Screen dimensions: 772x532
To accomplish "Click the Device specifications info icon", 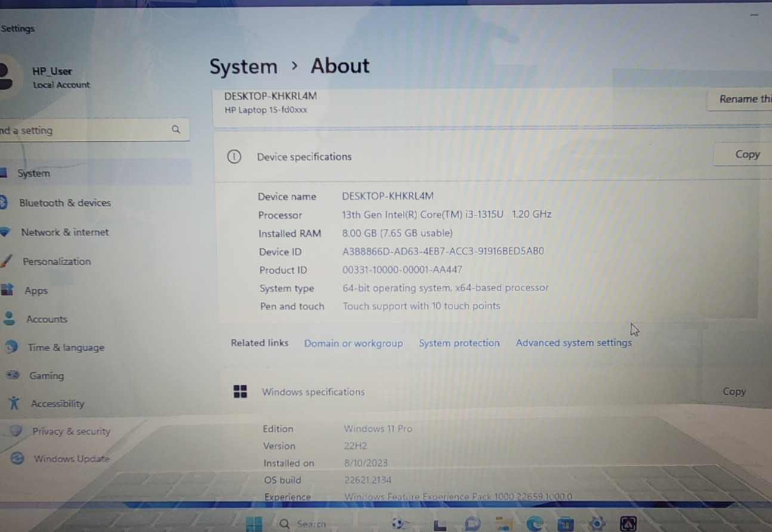I will (x=234, y=157).
